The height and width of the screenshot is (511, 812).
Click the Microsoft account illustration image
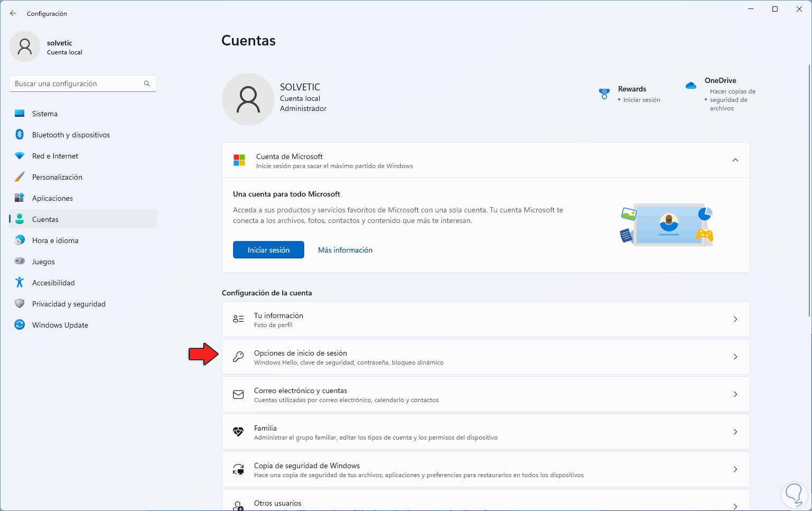click(x=667, y=225)
